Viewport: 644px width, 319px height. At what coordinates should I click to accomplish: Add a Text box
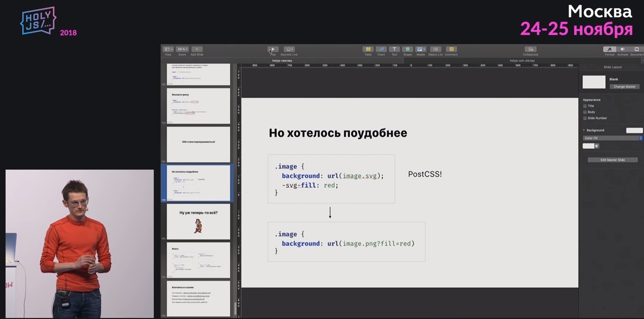(x=394, y=49)
